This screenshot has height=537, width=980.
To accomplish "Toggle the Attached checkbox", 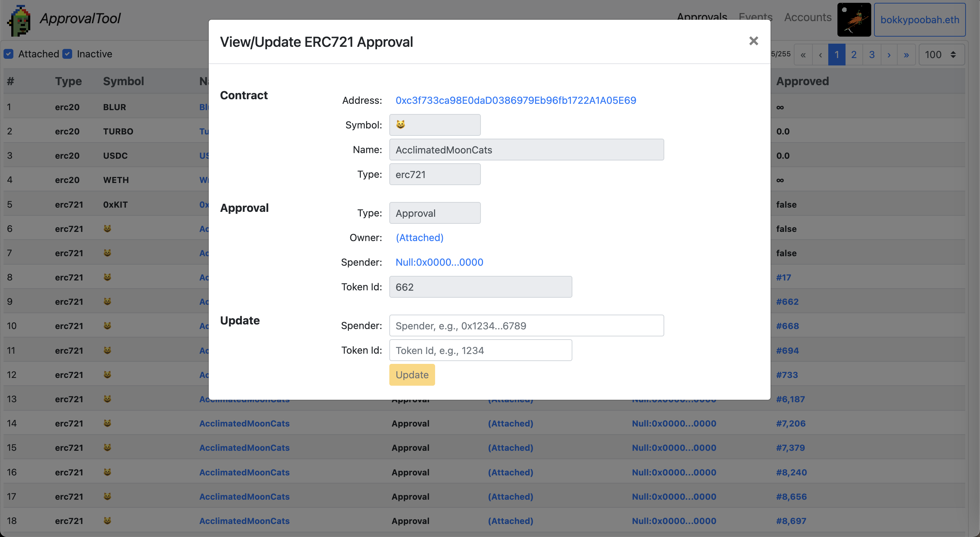I will pos(9,54).
